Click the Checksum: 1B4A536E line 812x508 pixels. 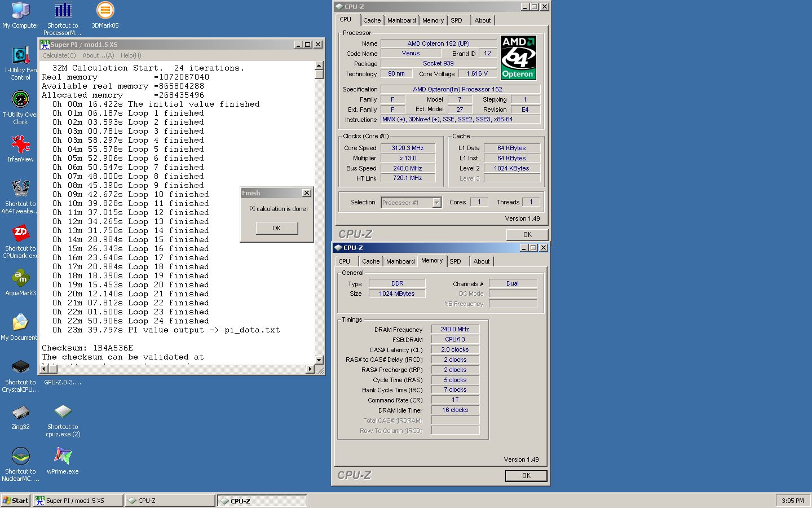(x=87, y=348)
